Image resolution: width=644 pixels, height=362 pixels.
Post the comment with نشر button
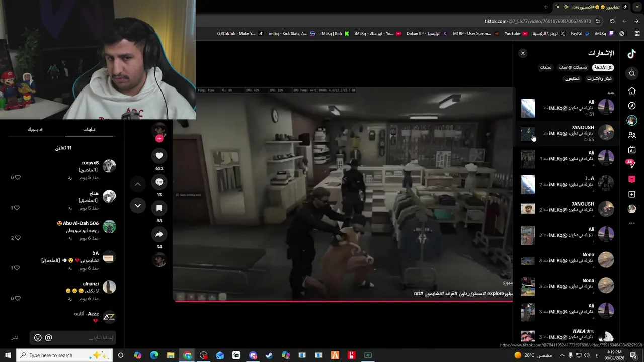click(15, 338)
